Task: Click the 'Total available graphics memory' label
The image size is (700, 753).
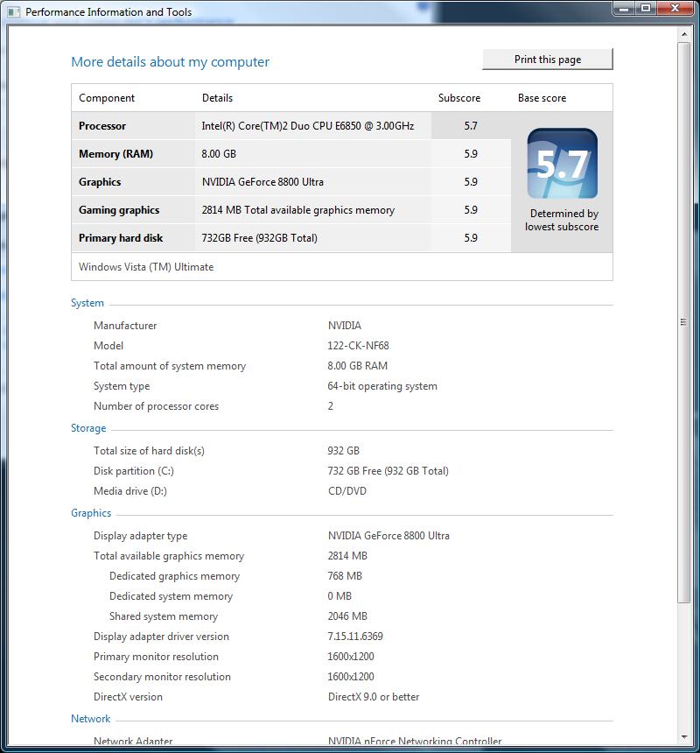Action: [169, 556]
